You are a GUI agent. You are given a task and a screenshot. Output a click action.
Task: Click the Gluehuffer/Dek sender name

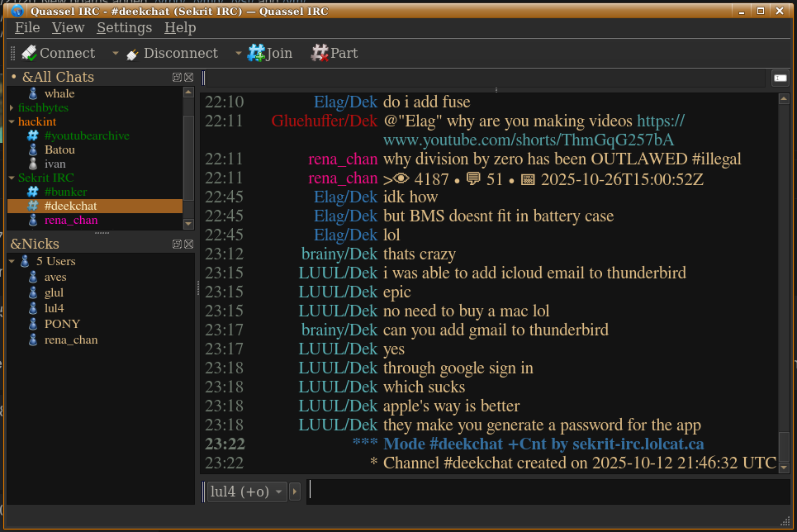pyautogui.click(x=325, y=121)
